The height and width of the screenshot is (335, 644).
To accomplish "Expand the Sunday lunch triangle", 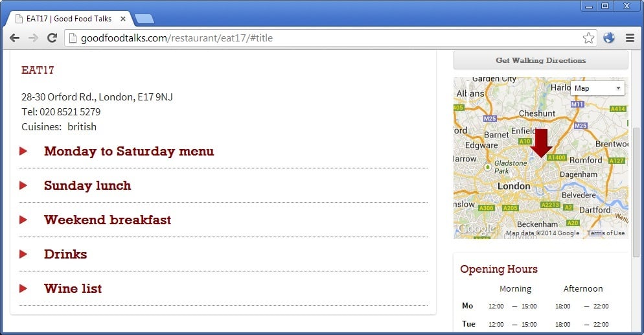I will [x=23, y=185].
